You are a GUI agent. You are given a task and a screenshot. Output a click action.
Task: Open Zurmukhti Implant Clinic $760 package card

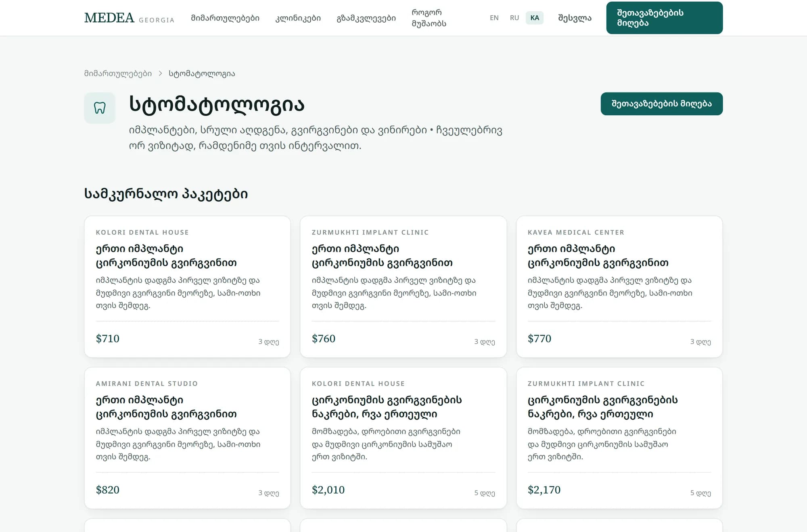[403, 286]
